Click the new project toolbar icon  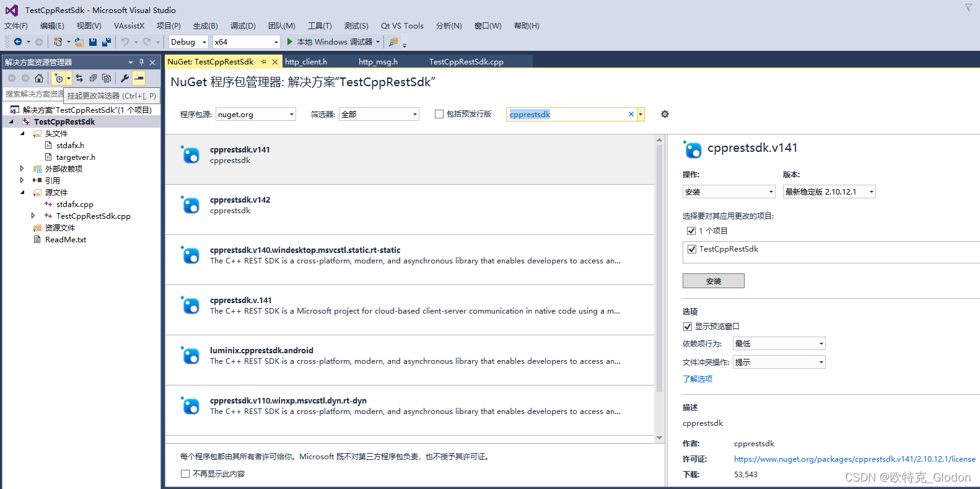point(58,42)
